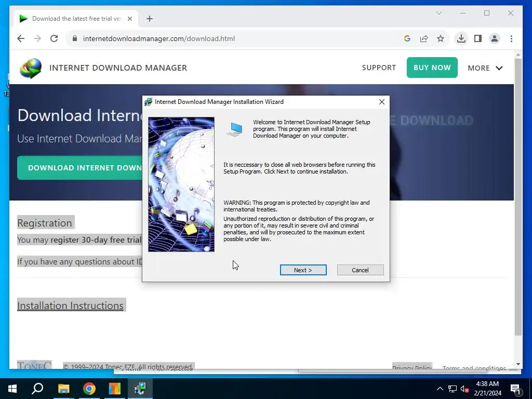Image resolution: width=532 pixels, height=399 pixels.
Task: Expand the MORE menu
Action: [485, 68]
